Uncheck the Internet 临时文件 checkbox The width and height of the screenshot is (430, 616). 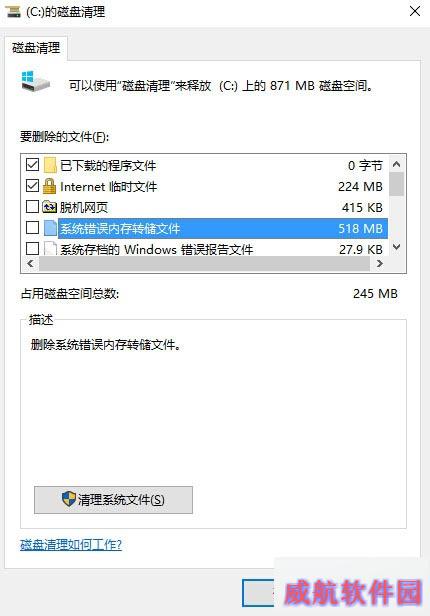[x=32, y=185]
